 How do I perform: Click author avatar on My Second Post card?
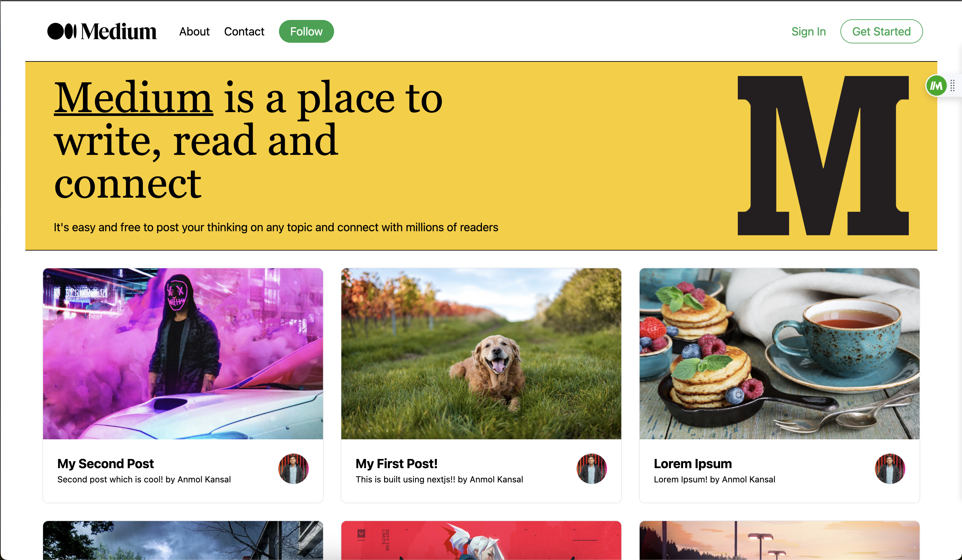pyautogui.click(x=293, y=468)
